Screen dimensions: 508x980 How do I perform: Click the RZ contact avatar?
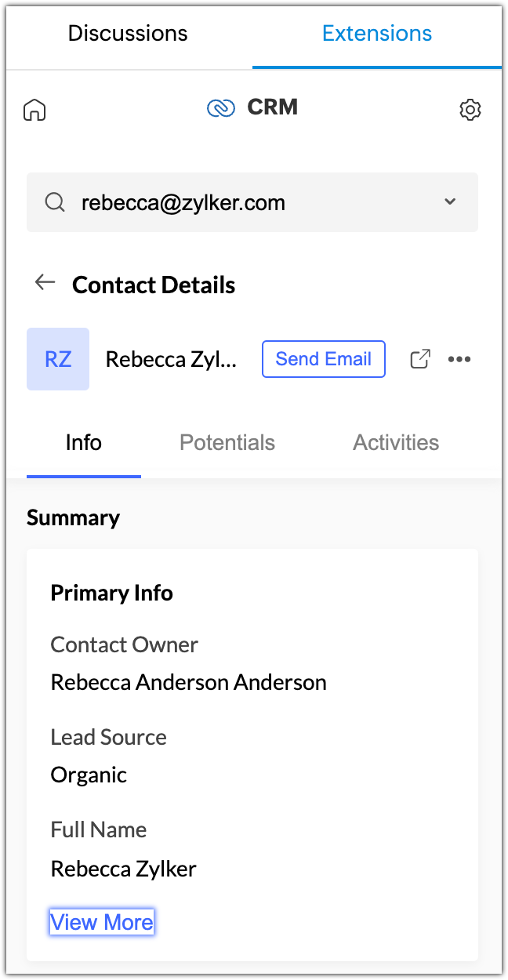(x=58, y=359)
